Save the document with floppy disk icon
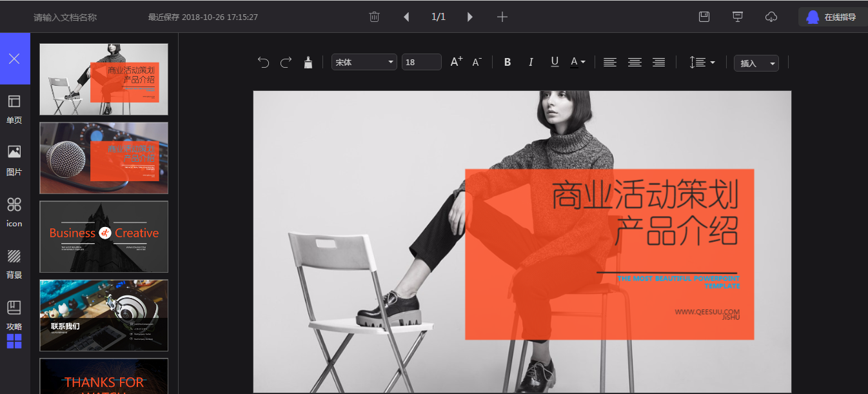This screenshot has width=868, height=394. pyautogui.click(x=704, y=17)
